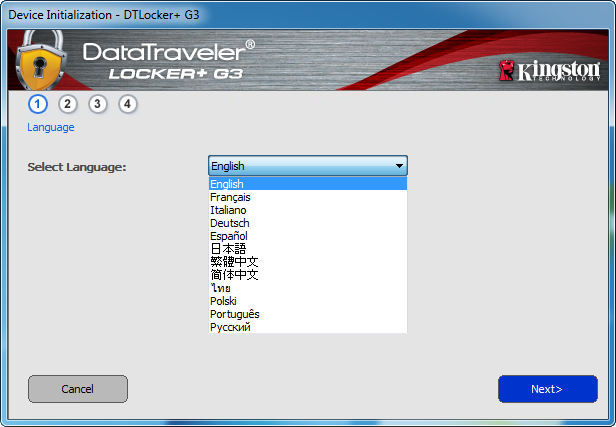Click the step 4 circle icon
The width and height of the screenshot is (616, 427).
click(x=127, y=104)
